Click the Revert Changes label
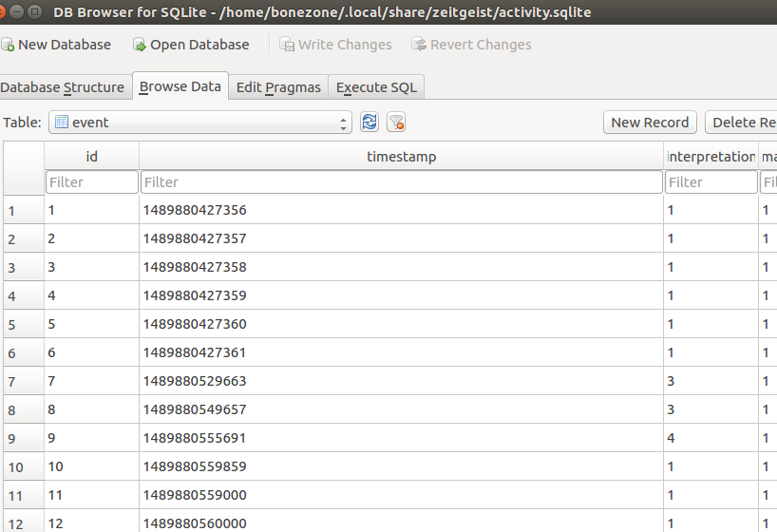Viewport: 777px width, 532px height. 481,45
